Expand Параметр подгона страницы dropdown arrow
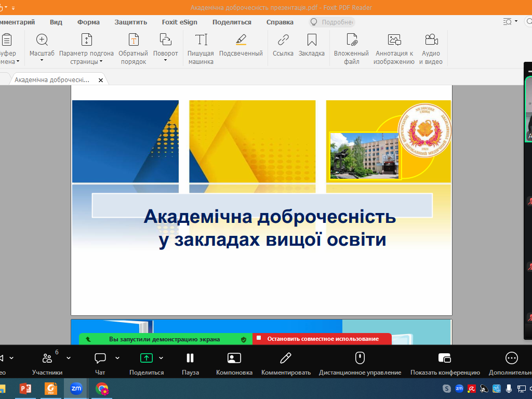532x399 pixels. click(101, 62)
